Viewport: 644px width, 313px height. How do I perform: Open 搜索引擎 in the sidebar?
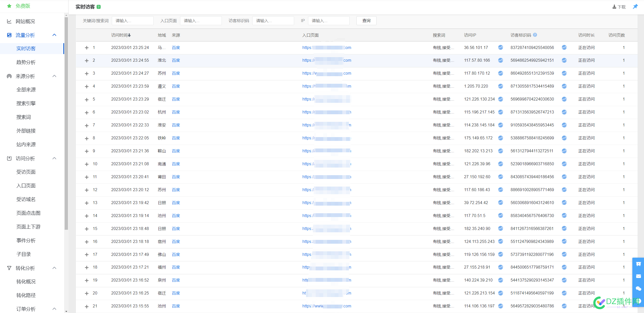[26, 103]
